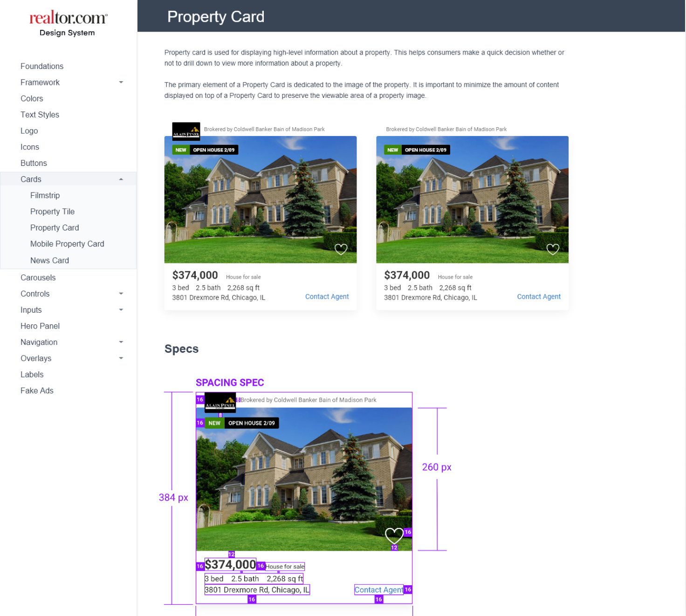Go to Mobile Property Card page
686x616 pixels.
[x=67, y=244]
